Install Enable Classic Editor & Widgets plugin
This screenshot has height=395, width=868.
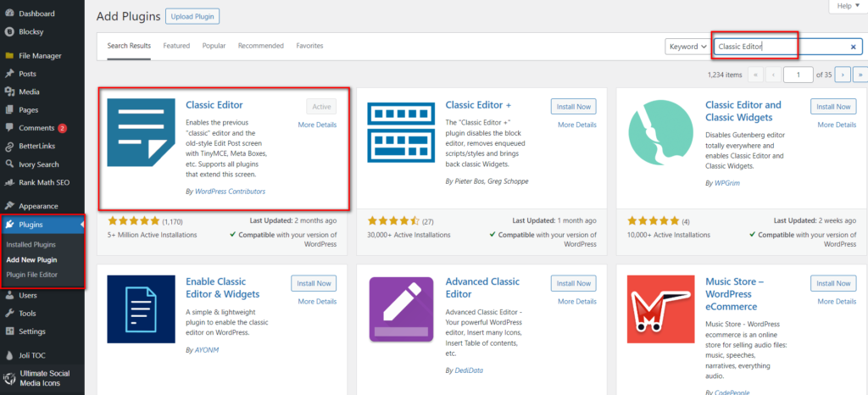(314, 283)
